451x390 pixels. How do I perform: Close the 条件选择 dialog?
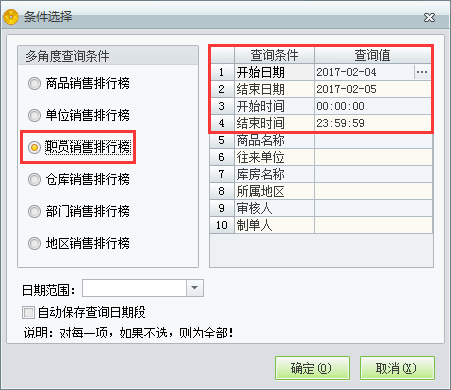click(x=429, y=17)
